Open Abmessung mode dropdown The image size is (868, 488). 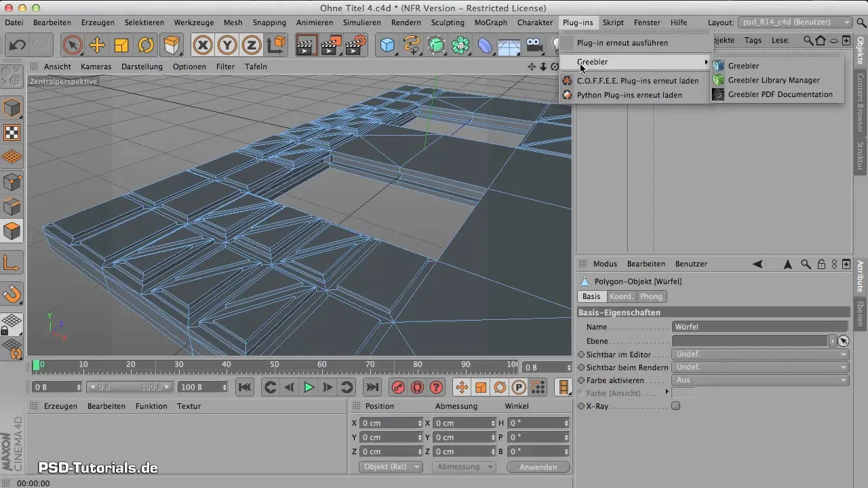tap(463, 467)
